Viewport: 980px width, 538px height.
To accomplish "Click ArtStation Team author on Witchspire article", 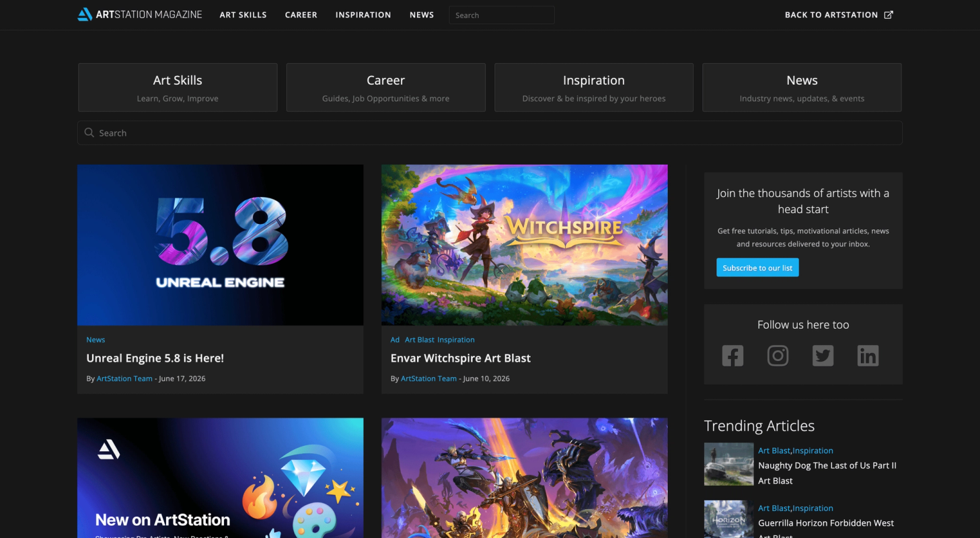I will click(428, 379).
